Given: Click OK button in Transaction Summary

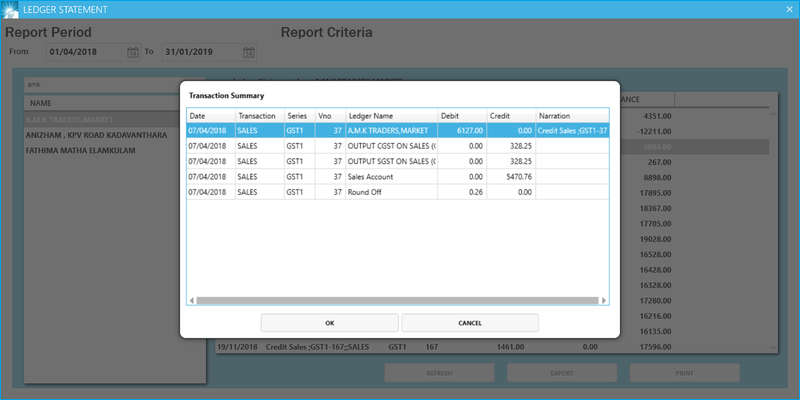Looking at the screenshot, I should pyautogui.click(x=329, y=323).
